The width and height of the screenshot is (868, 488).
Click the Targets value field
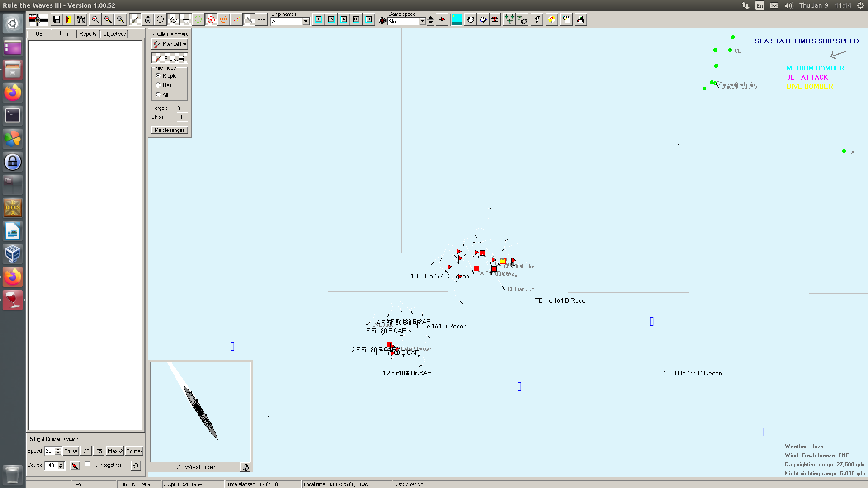point(182,108)
